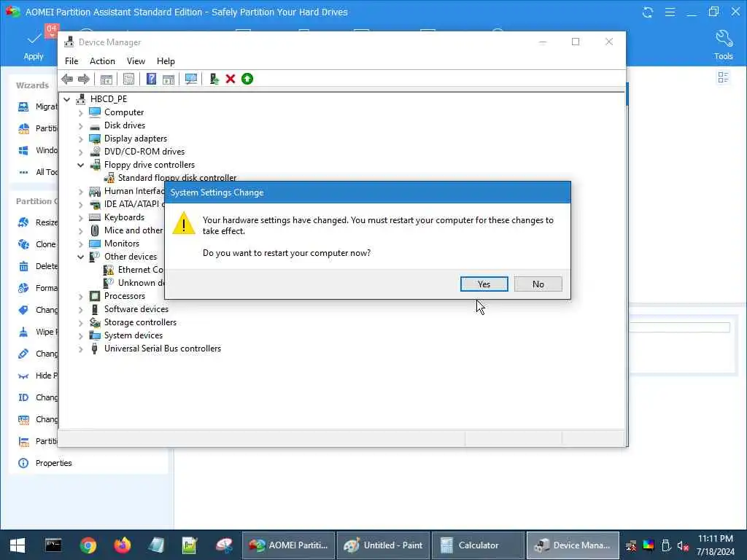Image resolution: width=747 pixels, height=560 pixels.
Task: Click the Forward arrow in Device Manager toolbar
Action: (x=83, y=79)
